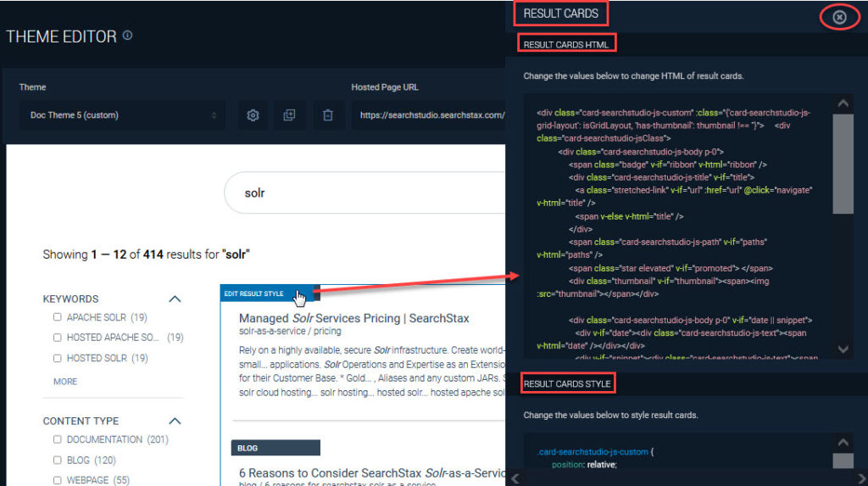The image size is (868, 486).
Task: Click left arrow of panel horizontal scrollbar
Action: tap(515, 478)
